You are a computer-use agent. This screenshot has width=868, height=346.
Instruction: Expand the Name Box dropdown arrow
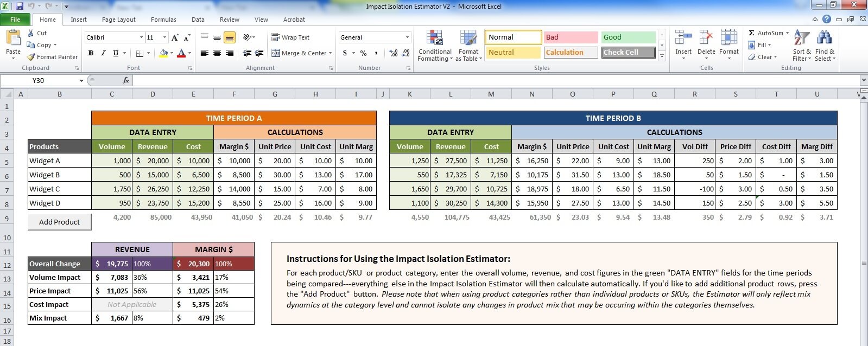click(81, 80)
